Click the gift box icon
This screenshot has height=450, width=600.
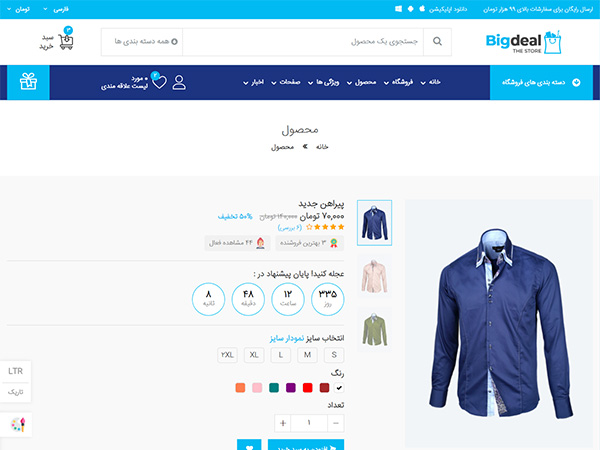click(28, 82)
